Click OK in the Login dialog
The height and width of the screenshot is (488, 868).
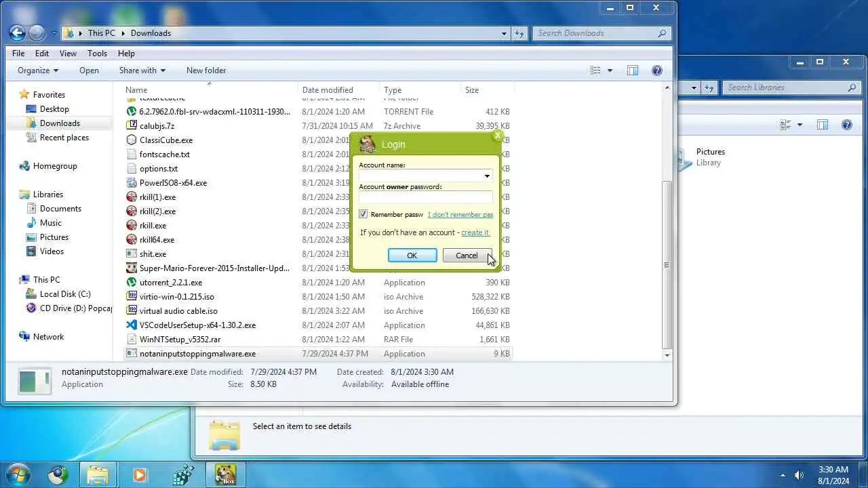[x=412, y=256]
